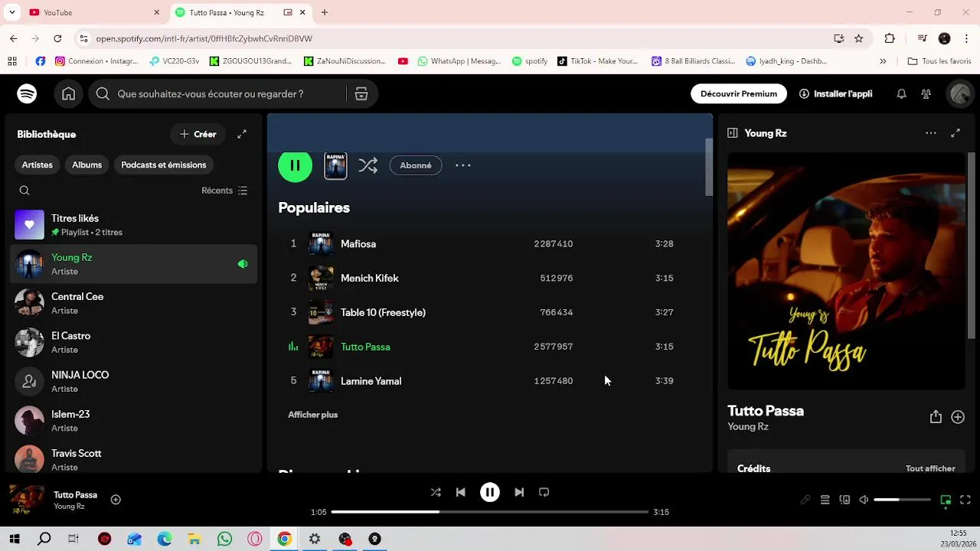Click the main content vertical scrollbar
The width and height of the screenshot is (980, 551).
pos(709,168)
